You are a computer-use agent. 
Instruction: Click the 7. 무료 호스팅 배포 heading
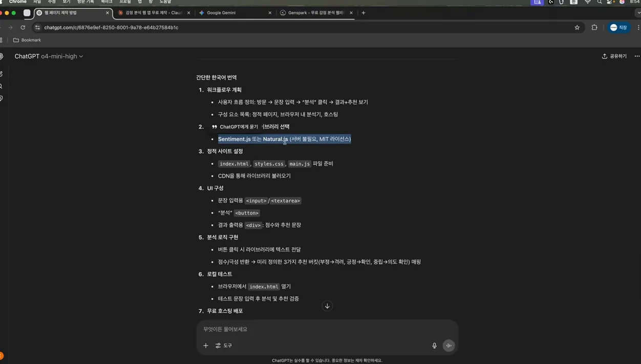click(221, 311)
